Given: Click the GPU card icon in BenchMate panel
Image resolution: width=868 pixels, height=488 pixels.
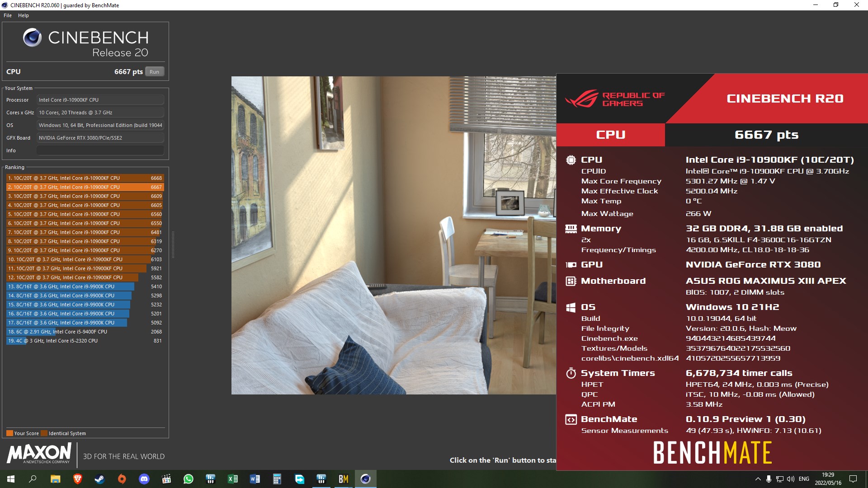Looking at the screenshot, I should 571,265.
